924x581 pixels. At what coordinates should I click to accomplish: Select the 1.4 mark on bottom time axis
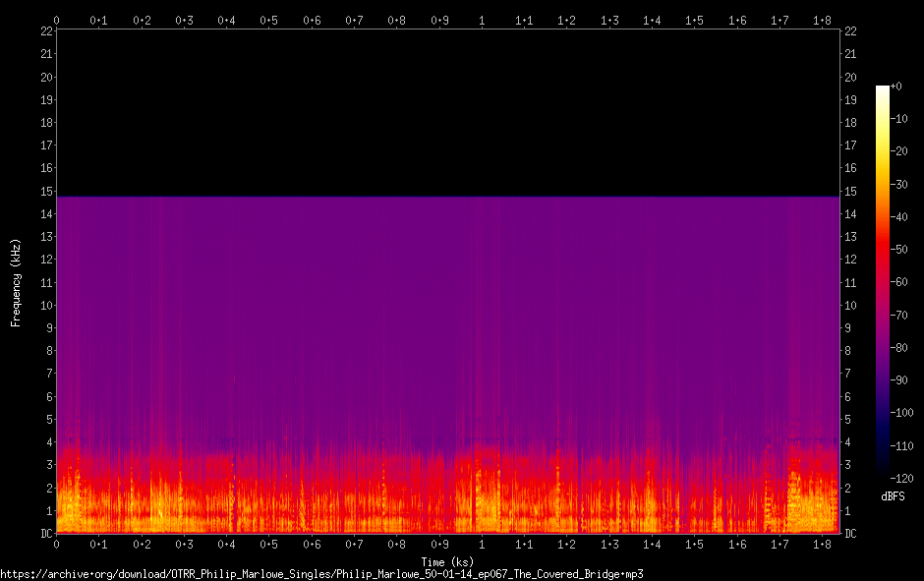click(651, 544)
